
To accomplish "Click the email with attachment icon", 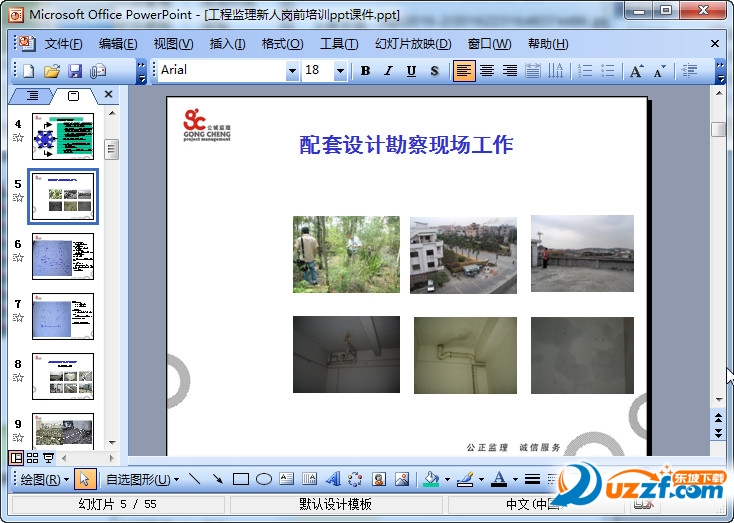I will coord(98,71).
